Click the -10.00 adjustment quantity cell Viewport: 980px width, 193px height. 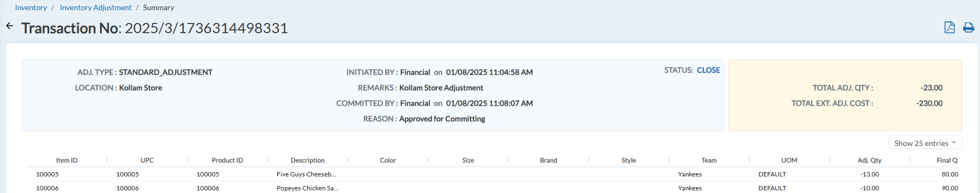(x=869, y=188)
